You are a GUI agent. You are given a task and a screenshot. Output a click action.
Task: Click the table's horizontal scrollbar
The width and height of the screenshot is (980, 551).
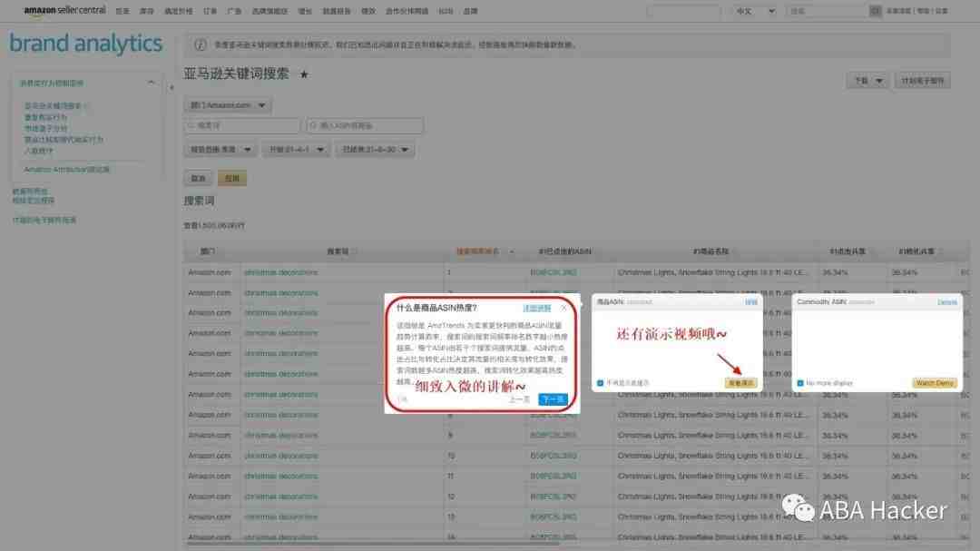[x=372, y=543]
